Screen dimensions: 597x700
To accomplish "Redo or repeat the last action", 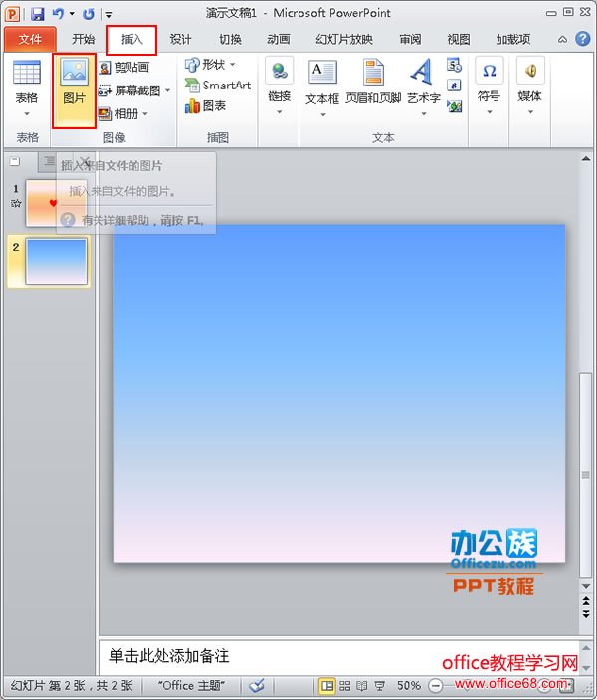I will click(88, 14).
